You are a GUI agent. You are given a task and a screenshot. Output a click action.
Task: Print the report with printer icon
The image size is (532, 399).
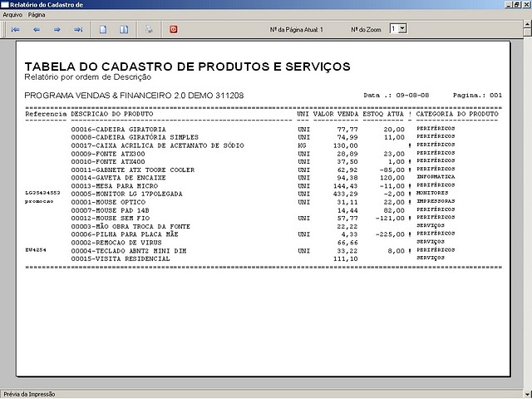pos(149,29)
